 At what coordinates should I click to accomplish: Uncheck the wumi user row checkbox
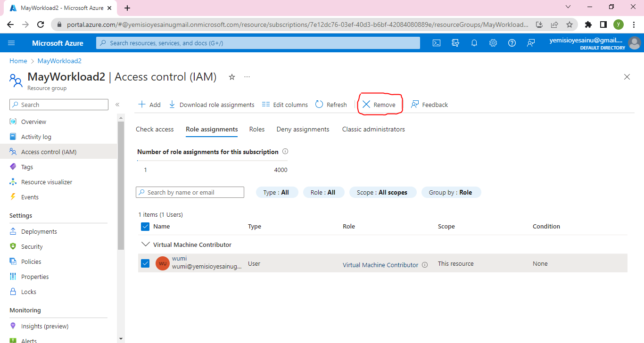[x=145, y=263]
